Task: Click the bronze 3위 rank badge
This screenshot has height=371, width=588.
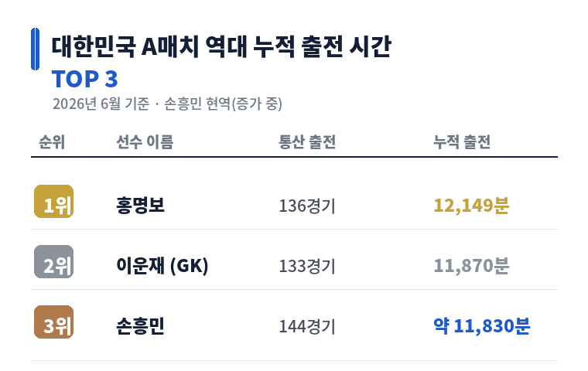Action: pos(53,322)
